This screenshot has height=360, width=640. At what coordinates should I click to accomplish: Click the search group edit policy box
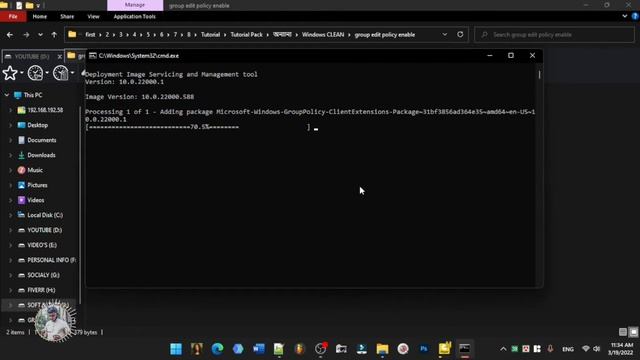(x=554, y=35)
